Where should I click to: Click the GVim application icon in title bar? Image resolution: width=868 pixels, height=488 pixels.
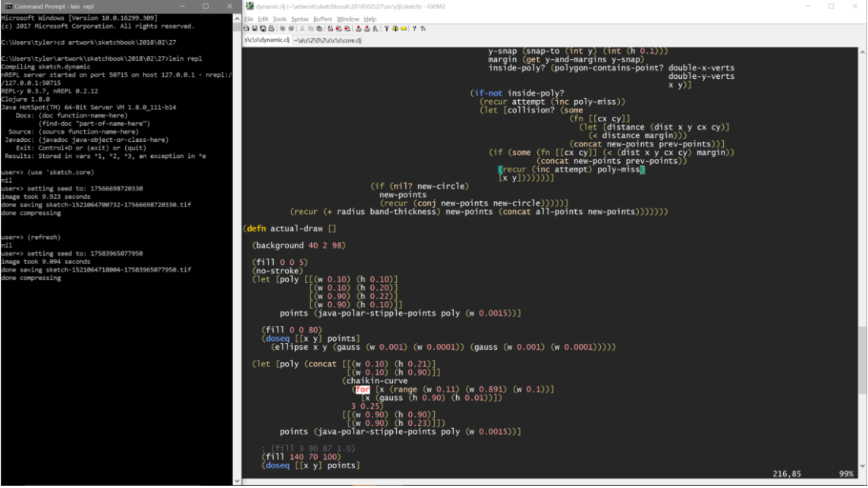(250, 6)
